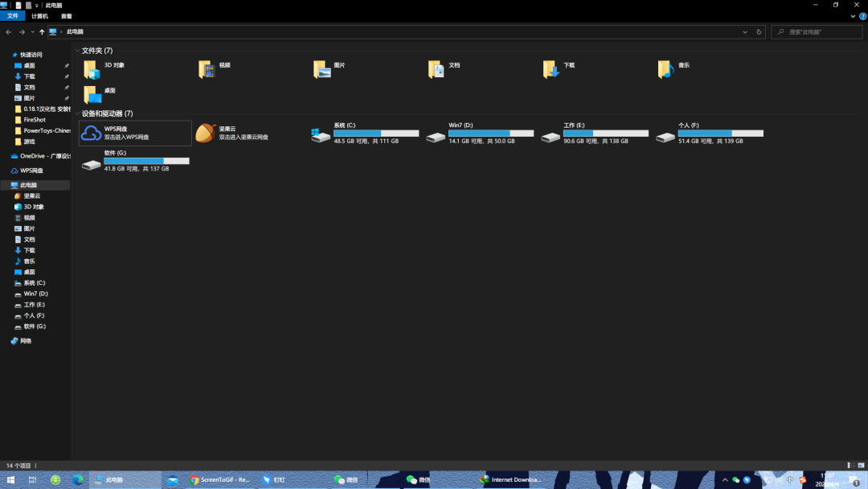This screenshot has height=489, width=868.
Task: Open OneDrive in the navigation pane
Action: [41, 156]
